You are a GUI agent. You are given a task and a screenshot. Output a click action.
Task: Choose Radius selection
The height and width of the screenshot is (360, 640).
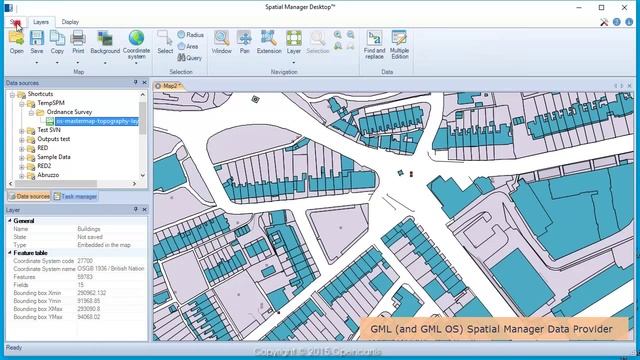pos(190,35)
